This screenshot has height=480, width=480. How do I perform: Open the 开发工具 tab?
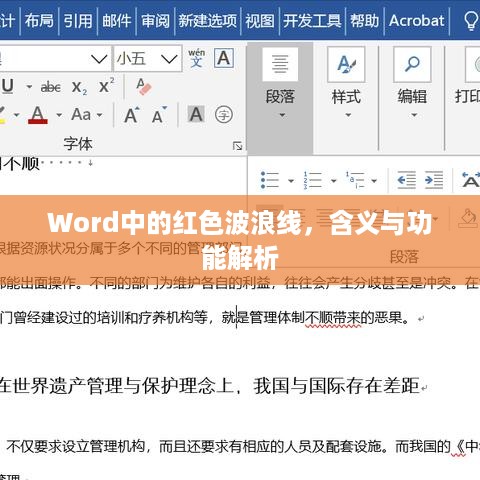click(312, 21)
